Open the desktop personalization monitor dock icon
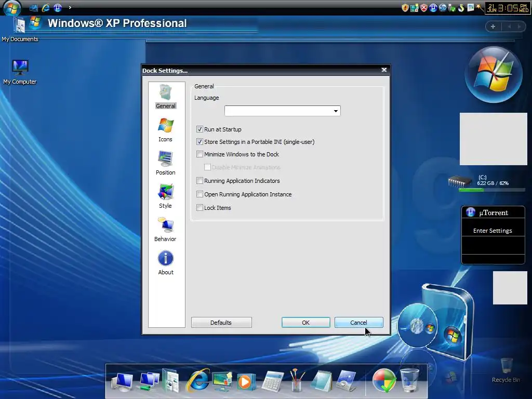 [x=222, y=381]
